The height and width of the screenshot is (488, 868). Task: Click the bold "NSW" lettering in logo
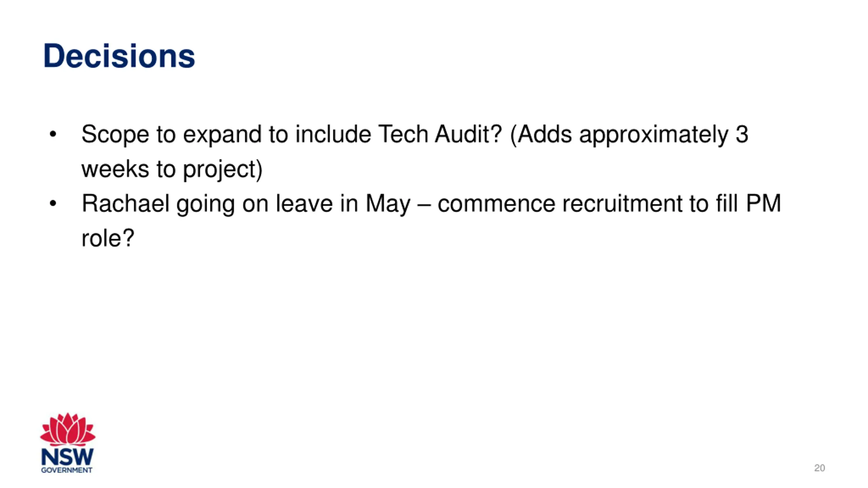67,457
